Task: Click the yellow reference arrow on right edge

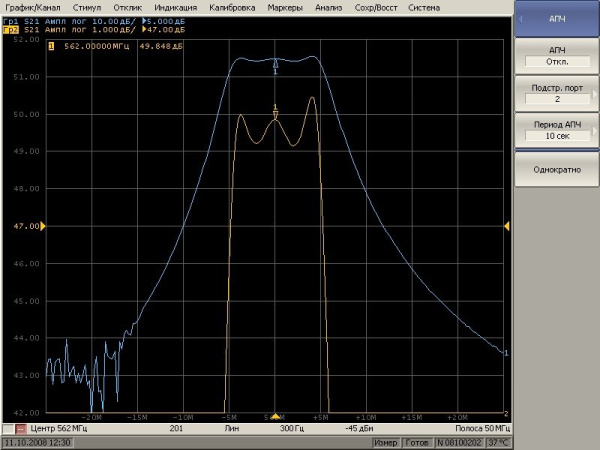Action: click(x=506, y=226)
